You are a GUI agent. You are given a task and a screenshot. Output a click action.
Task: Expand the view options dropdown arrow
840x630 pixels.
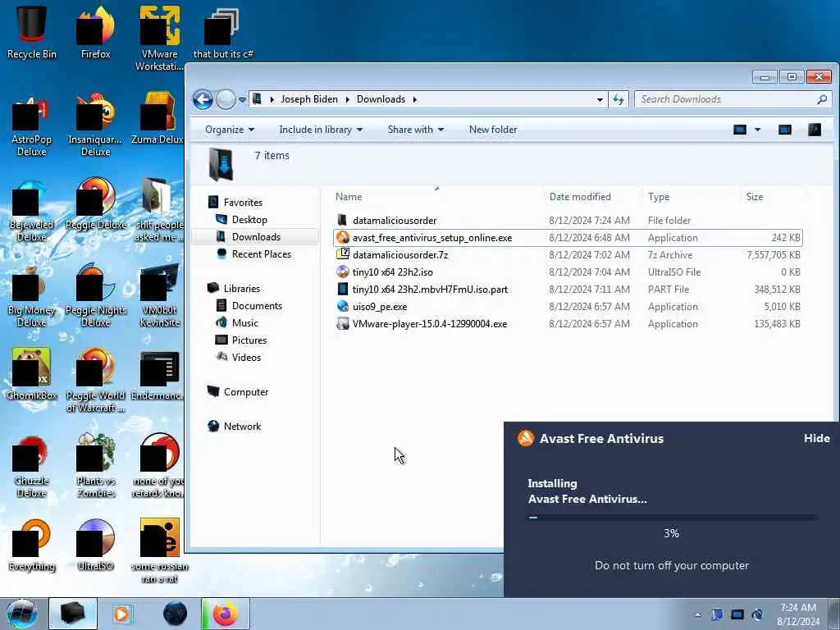tap(757, 130)
